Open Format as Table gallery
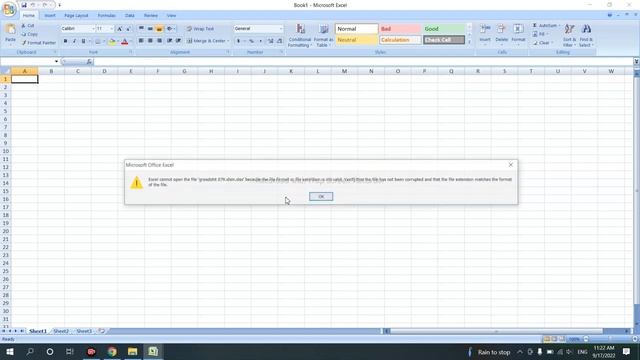640x360 pixels. pos(324,35)
